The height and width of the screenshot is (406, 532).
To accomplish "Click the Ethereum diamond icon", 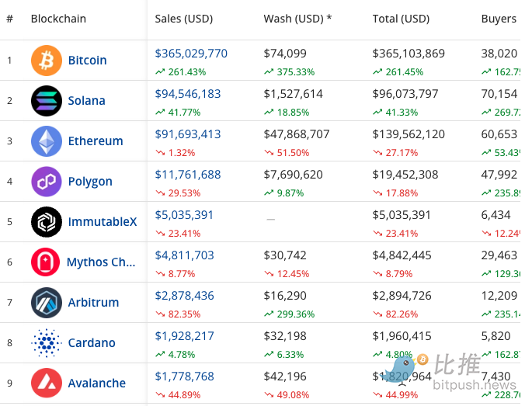I will click(46, 141).
